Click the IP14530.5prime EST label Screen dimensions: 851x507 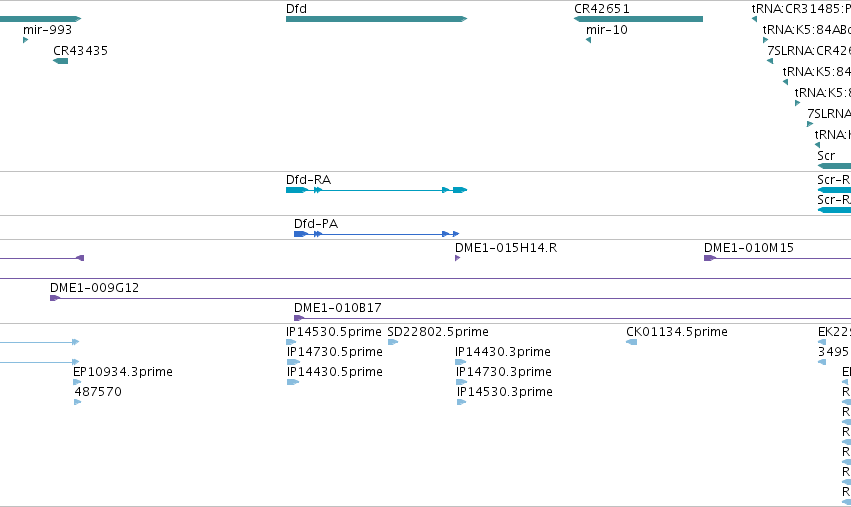point(334,332)
